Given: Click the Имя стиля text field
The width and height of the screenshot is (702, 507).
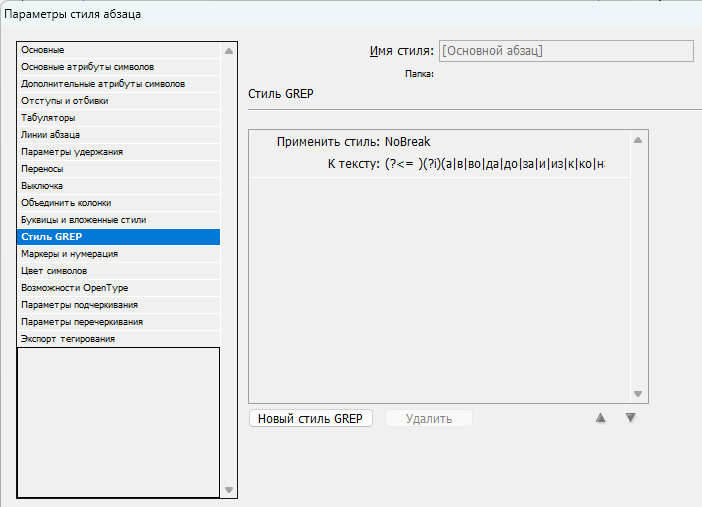Looking at the screenshot, I should 565,51.
